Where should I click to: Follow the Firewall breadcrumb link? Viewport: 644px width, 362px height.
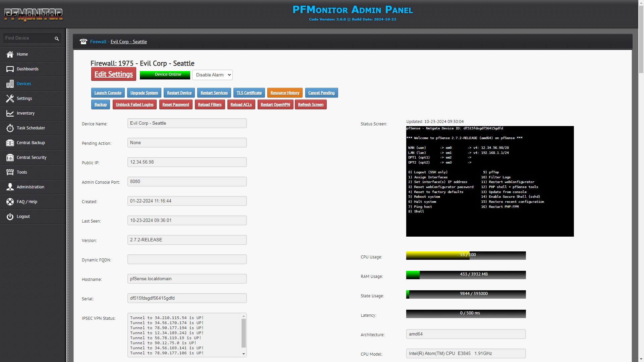(98, 42)
